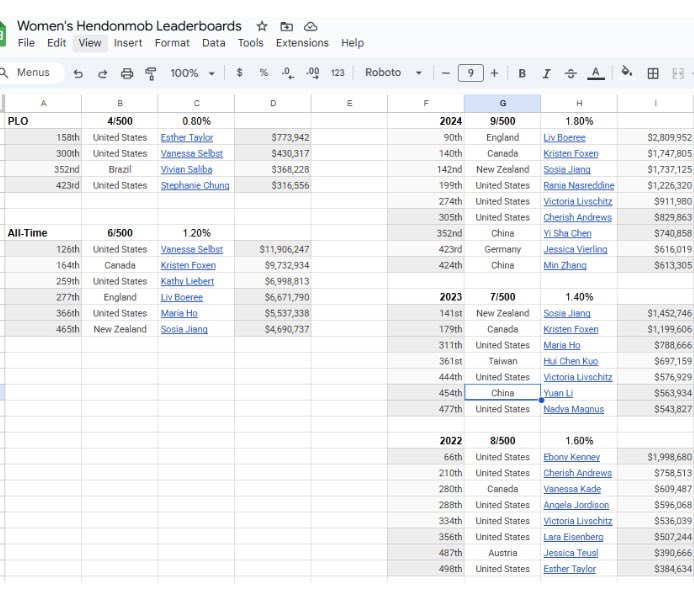Click the redo arrow icon
The width and height of the screenshot is (694, 603).
[x=102, y=73]
